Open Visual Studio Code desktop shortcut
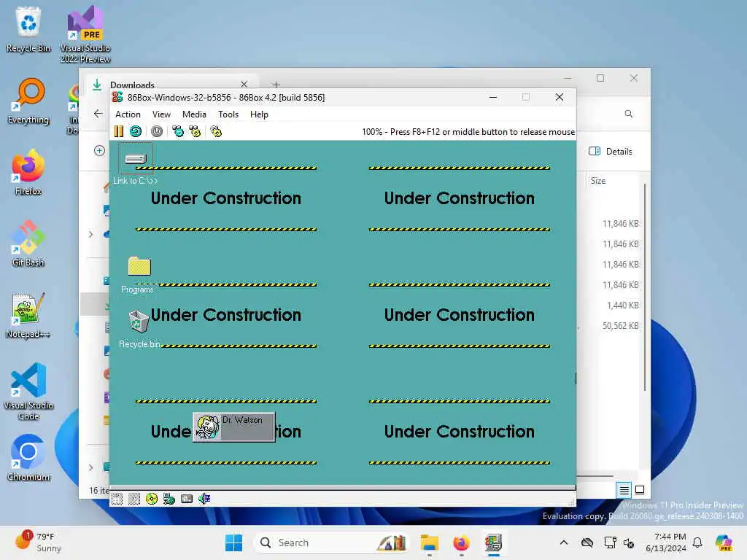This screenshot has width=747, height=560. tap(28, 392)
